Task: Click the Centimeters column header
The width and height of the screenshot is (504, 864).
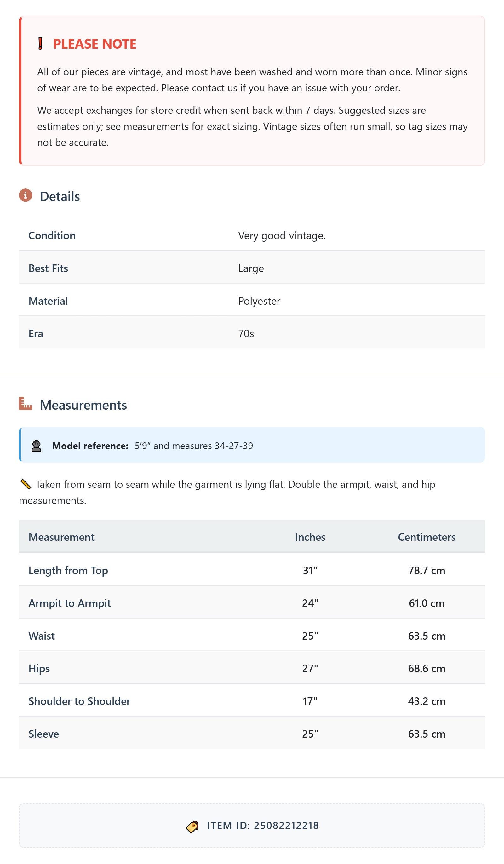Action: point(427,537)
